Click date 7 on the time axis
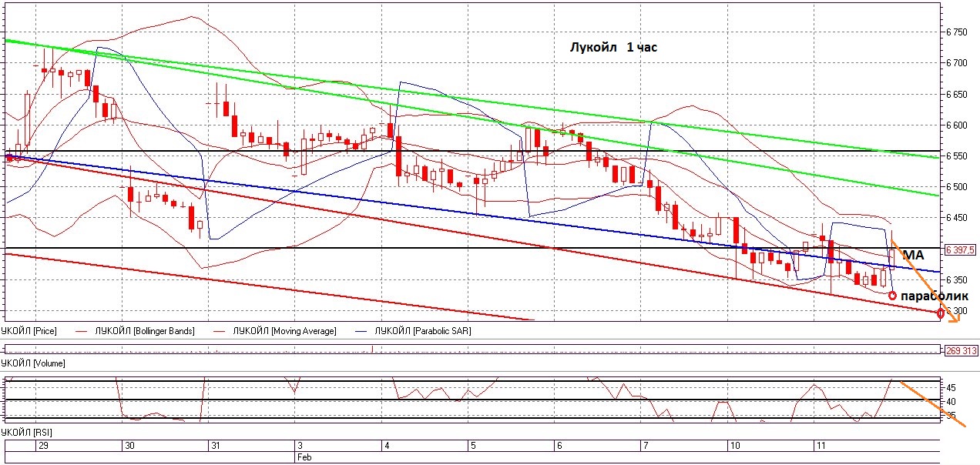Image resolution: width=980 pixels, height=465 pixels. [x=645, y=446]
